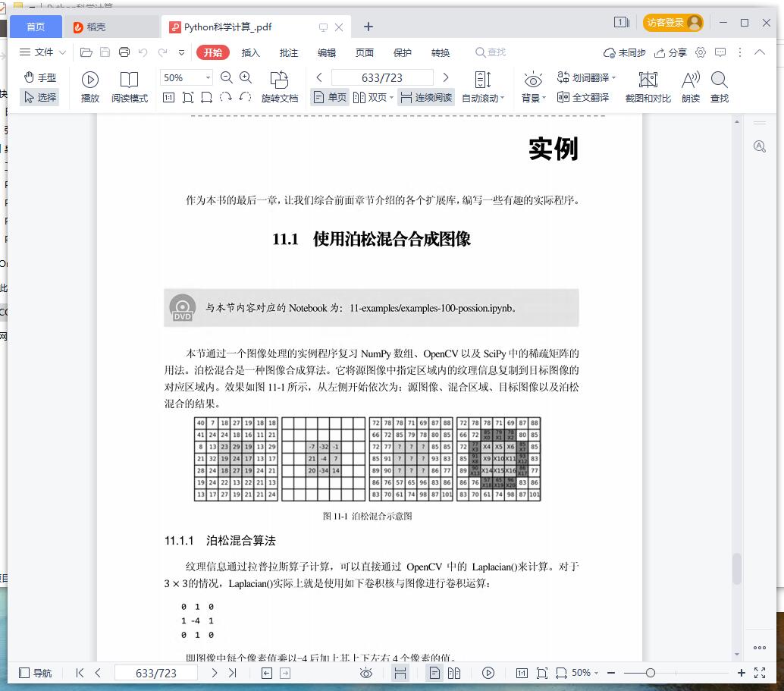Switch to single page view (单页)
This screenshot has height=691, width=784.
pyautogui.click(x=330, y=98)
